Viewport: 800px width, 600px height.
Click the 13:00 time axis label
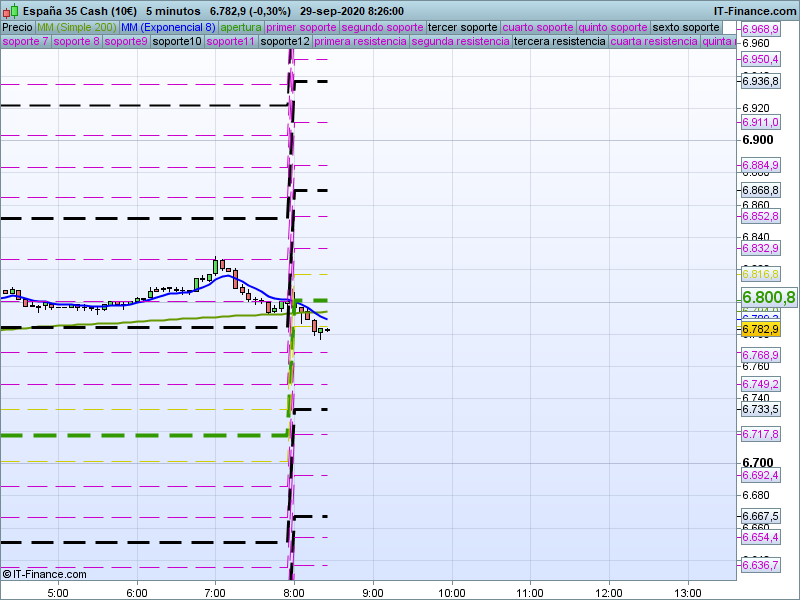coord(688,593)
